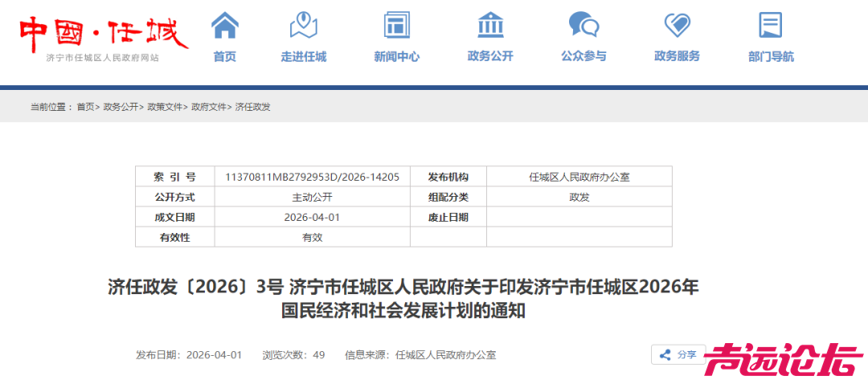
Task: Click the 中国·任城 site logo
Action: point(104,35)
